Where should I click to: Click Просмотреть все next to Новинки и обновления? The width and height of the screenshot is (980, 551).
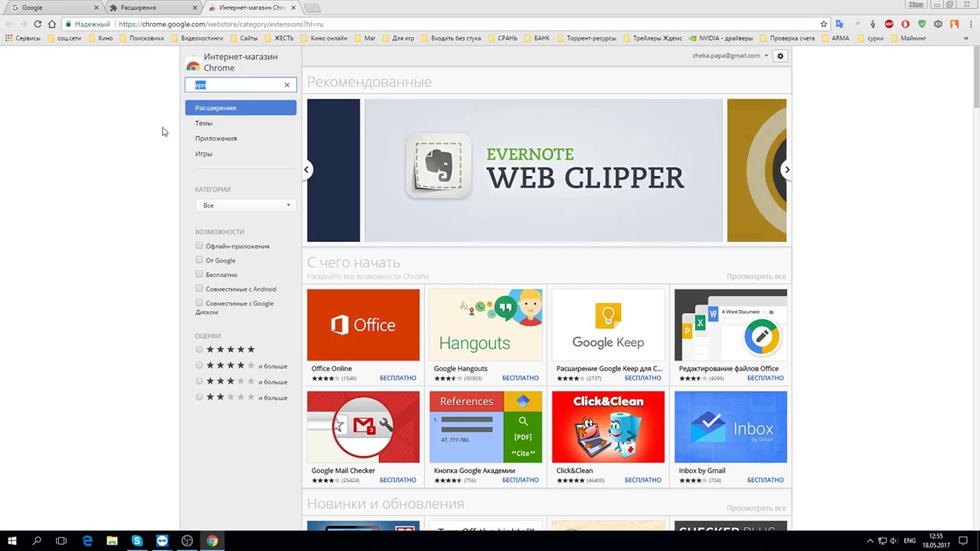tap(756, 508)
